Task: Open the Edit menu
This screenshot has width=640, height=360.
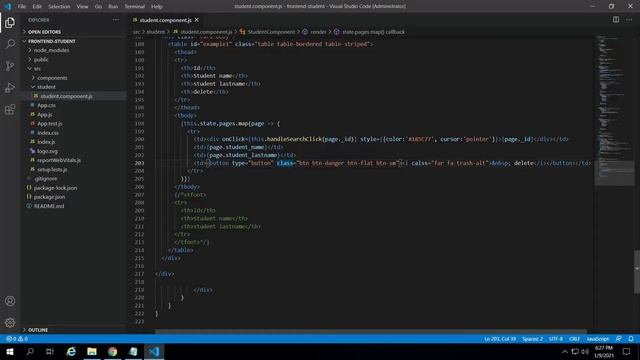Action: [x=37, y=6]
